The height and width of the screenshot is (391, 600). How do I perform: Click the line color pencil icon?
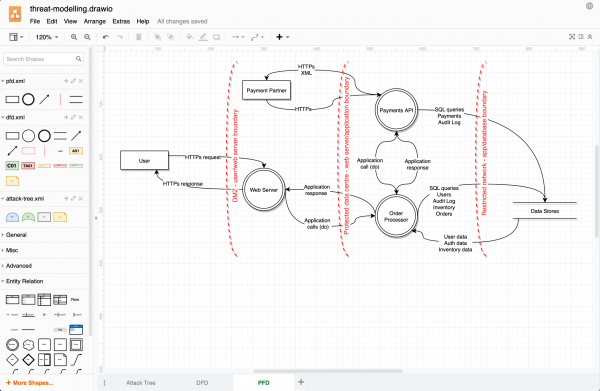coord(203,37)
